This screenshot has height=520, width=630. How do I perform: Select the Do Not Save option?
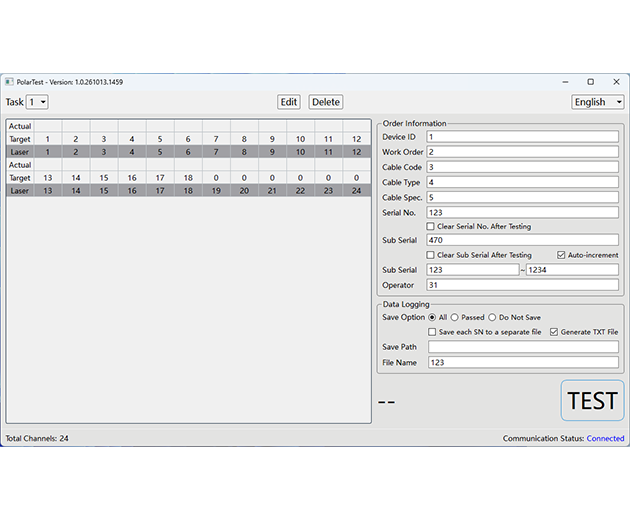point(492,317)
